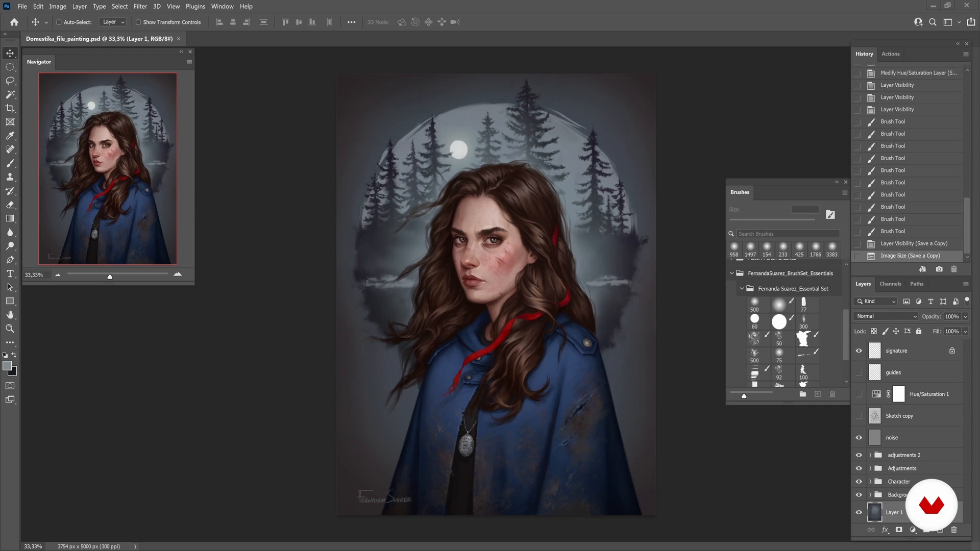Click the Search Brushes input field
The width and height of the screenshot is (980, 551).
click(789, 234)
